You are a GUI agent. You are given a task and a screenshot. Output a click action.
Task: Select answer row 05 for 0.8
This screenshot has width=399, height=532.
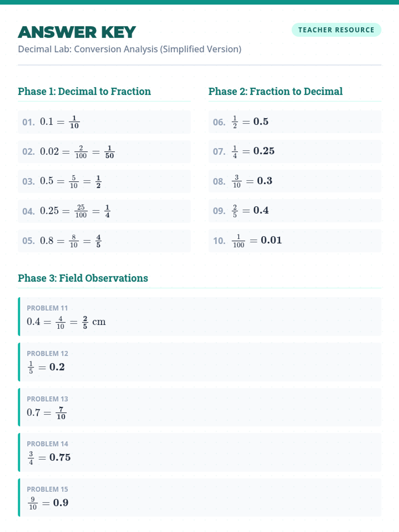tap(104, 241)
